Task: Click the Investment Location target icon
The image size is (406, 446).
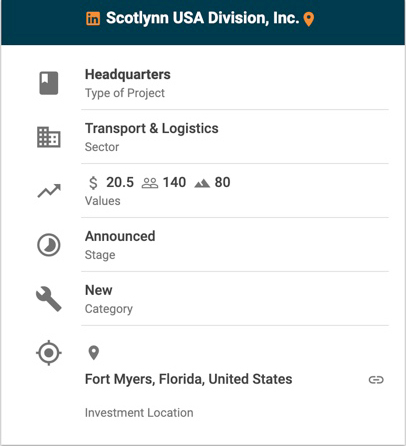Action: tap(49, 353)
